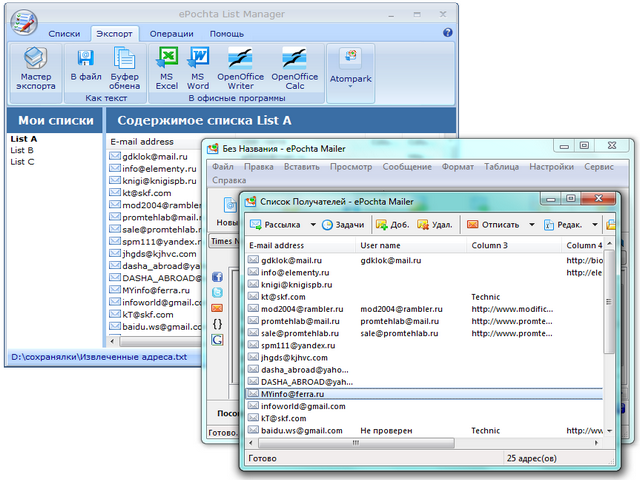Open the Export Wizard (Мастер экспорта)

pyautogui.click(x=36, y=69)
